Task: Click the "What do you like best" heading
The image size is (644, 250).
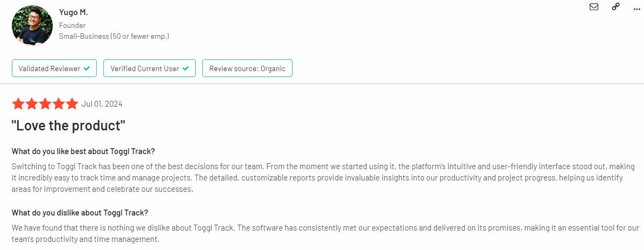Action: click(x=83, y=151)
